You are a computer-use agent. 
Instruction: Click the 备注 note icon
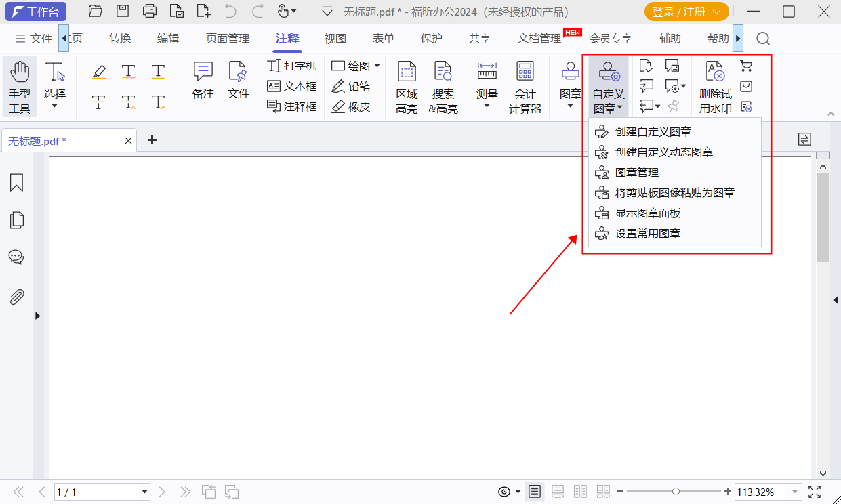203,79
